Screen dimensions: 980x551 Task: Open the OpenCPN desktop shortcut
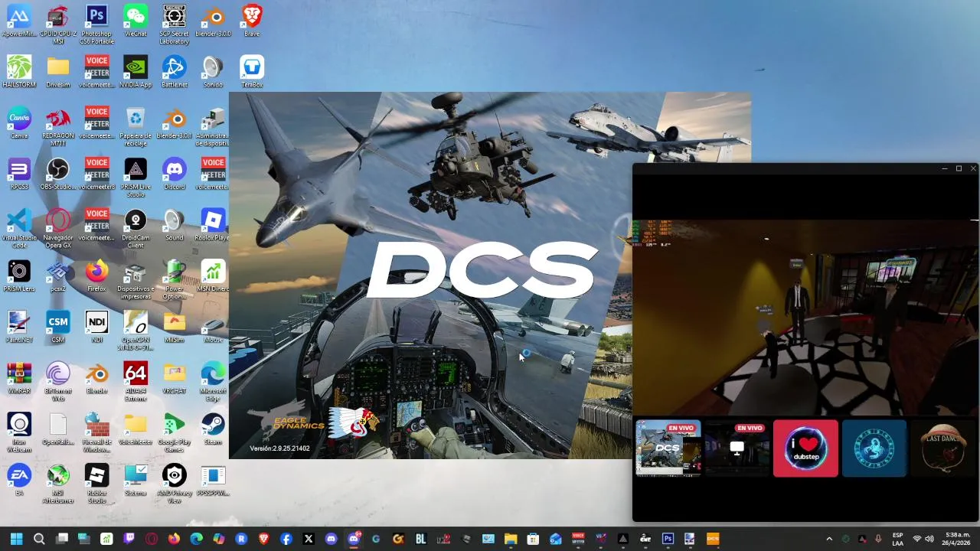click(136, 331)
